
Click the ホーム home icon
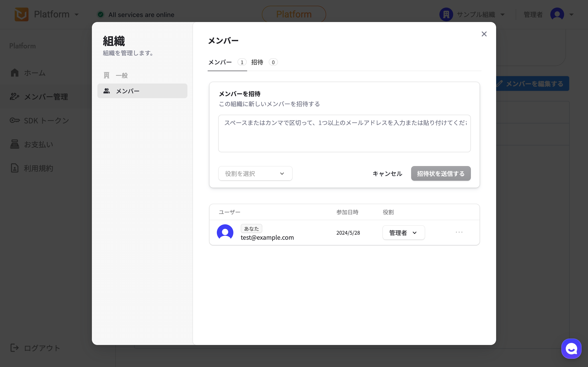click(14, 72)
